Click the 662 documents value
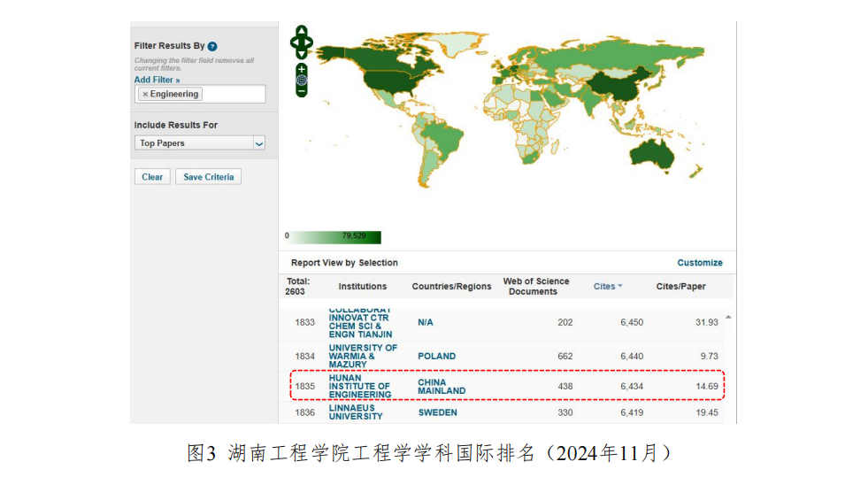 pyautogui.click(x=565, y=356)
